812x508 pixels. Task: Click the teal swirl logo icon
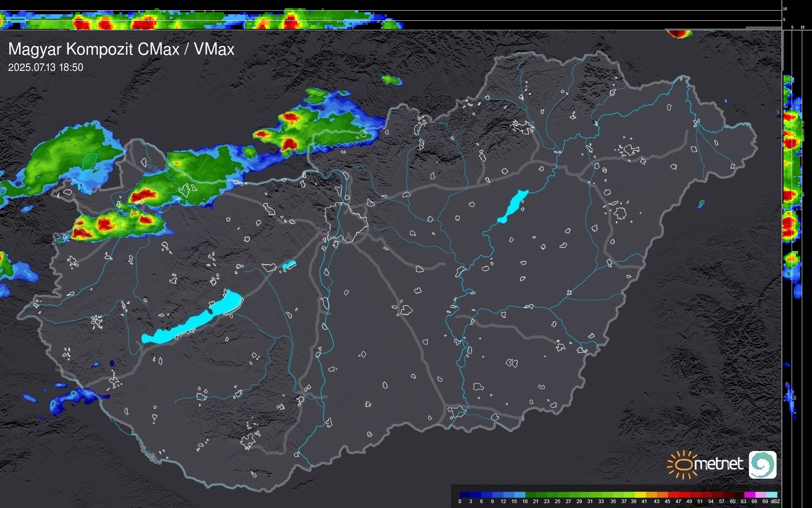(x=762, y=464)
